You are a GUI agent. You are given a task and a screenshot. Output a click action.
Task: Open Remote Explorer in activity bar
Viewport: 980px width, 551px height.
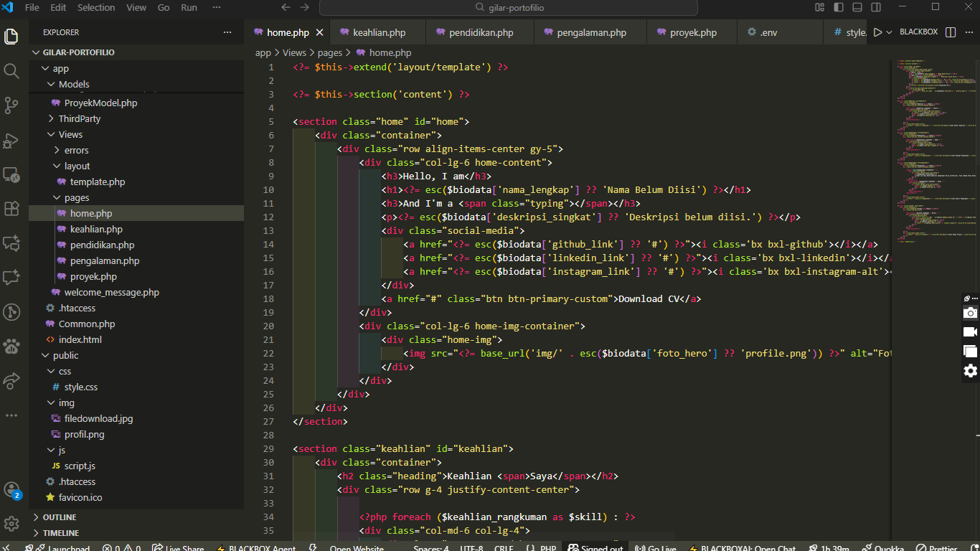pos(11,174)
